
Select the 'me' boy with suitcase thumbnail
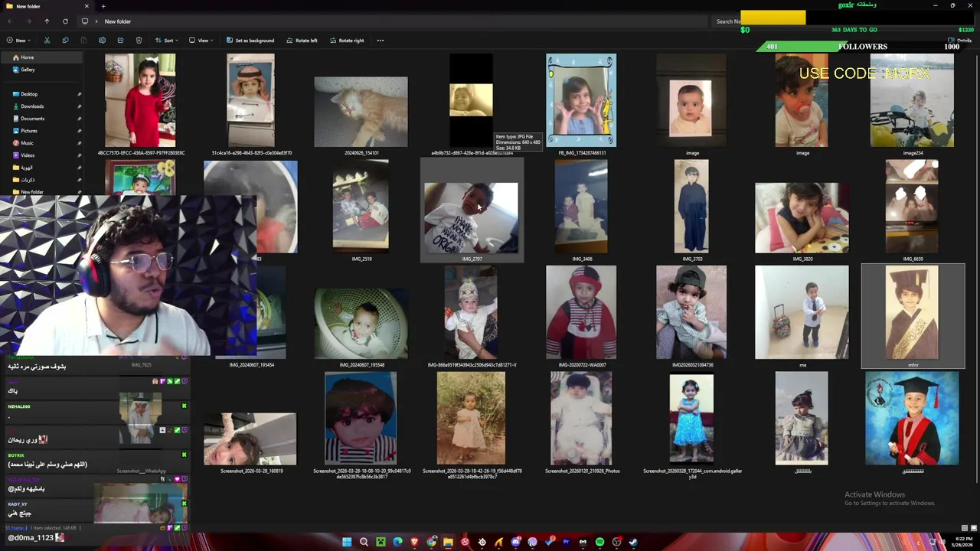click(802, 312)
